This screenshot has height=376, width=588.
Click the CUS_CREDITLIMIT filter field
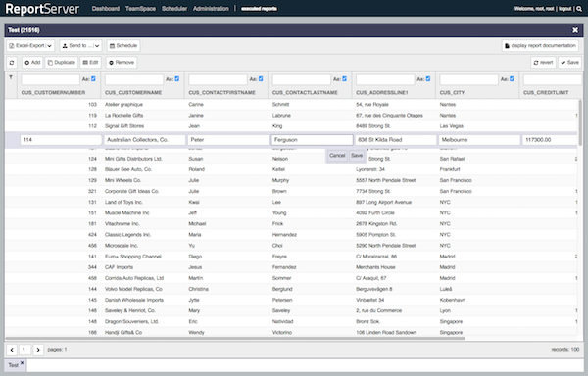click(553, 79)
